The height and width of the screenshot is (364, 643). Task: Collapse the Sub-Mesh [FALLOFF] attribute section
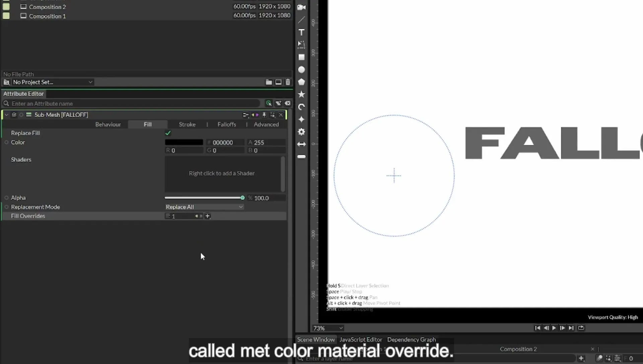[6, 115]
